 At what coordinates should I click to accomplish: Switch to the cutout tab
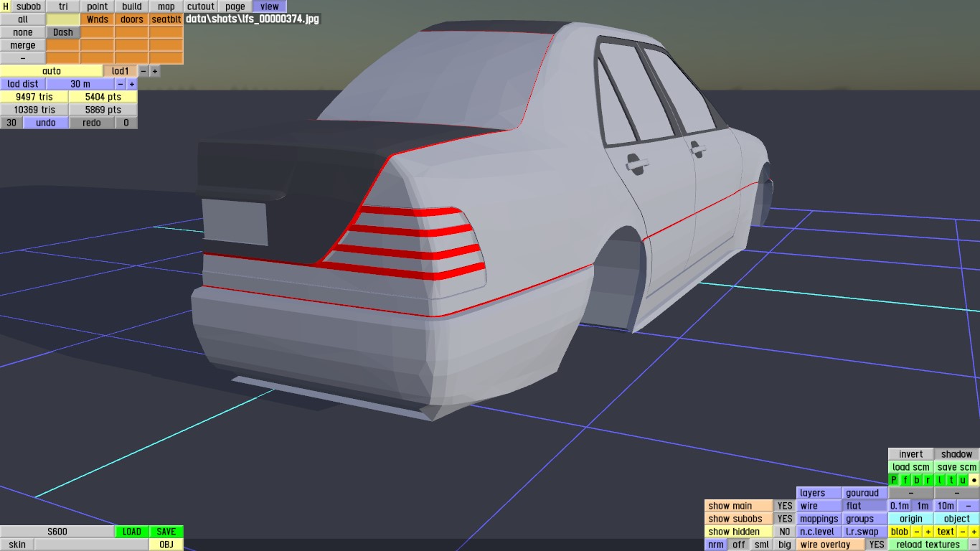pos(201,6)
